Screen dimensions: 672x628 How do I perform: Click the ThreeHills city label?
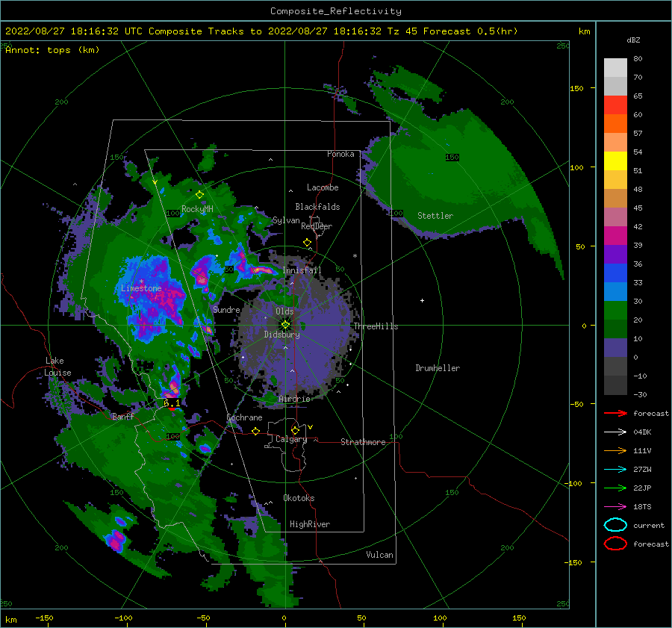[376, 326]
